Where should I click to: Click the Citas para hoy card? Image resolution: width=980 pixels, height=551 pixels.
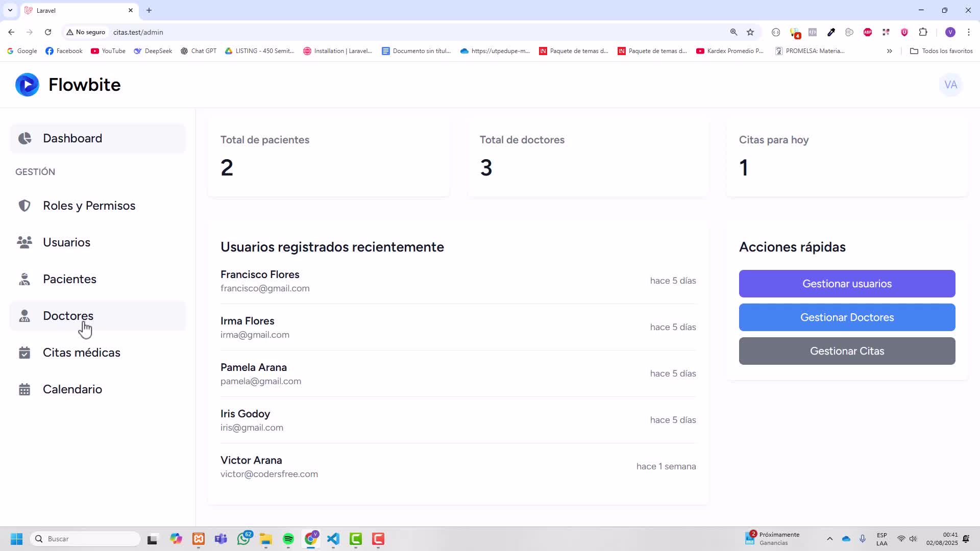(x=847, y=158)
